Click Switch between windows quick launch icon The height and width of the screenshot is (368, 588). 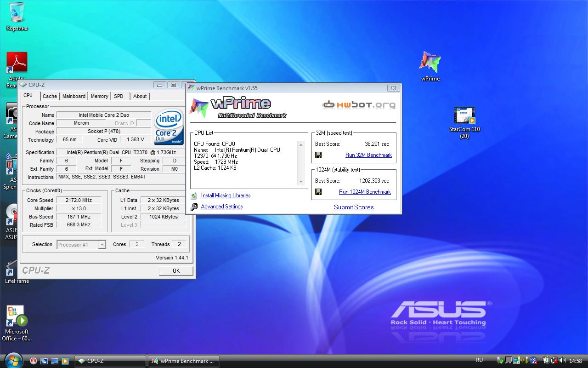[44, 361]
